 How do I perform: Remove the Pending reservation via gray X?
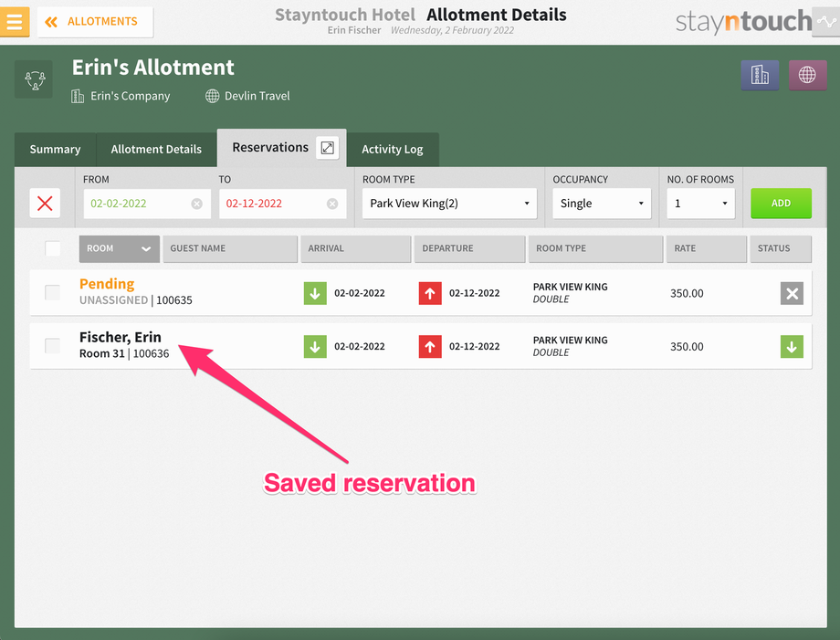pos(792,293)
